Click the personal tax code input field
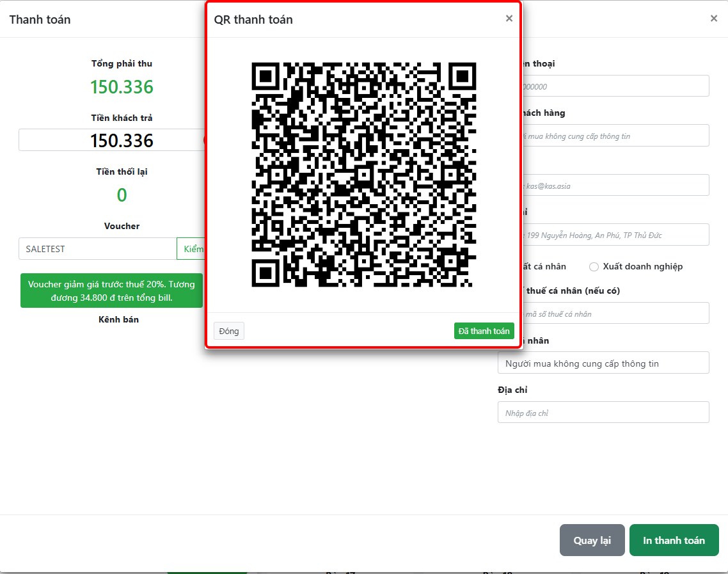The height and width of the screenshot is (574, 728). (614, 314)
